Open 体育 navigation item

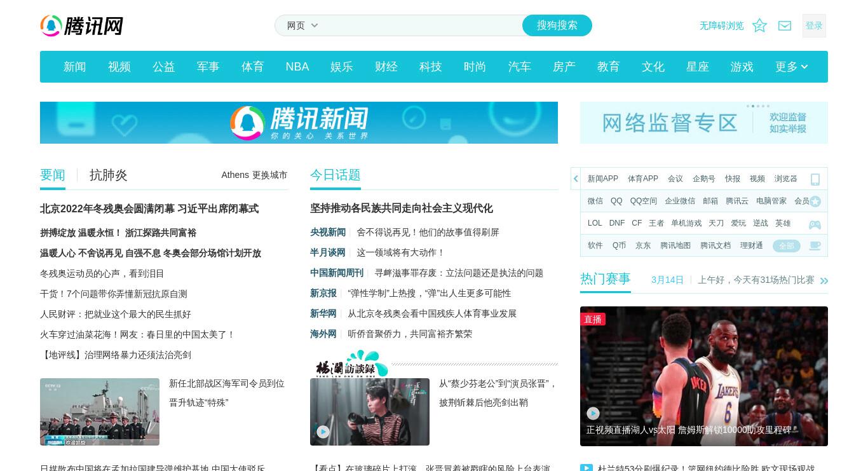coord(253,67)
